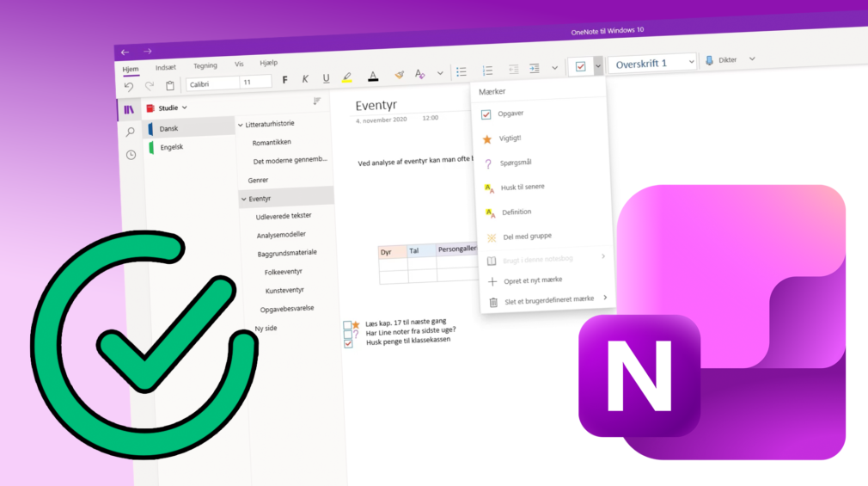Toggle bold formatting button
868x486 pixels.
click(284, 79)
